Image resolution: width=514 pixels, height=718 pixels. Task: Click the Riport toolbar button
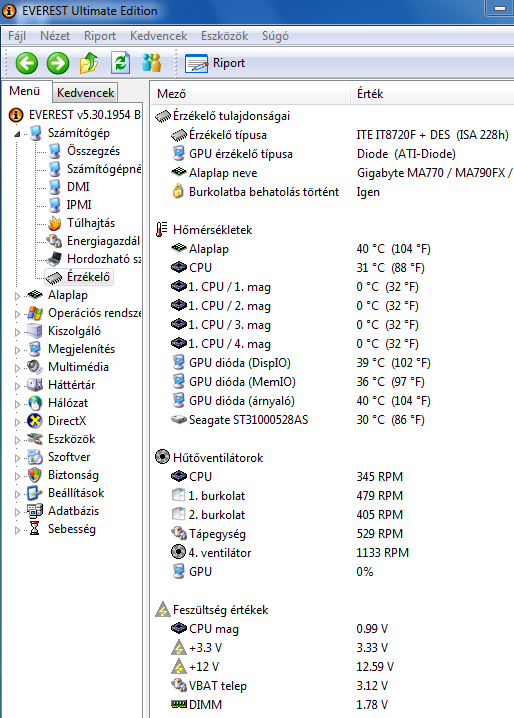pyautogui.click(x=215, y=63)
